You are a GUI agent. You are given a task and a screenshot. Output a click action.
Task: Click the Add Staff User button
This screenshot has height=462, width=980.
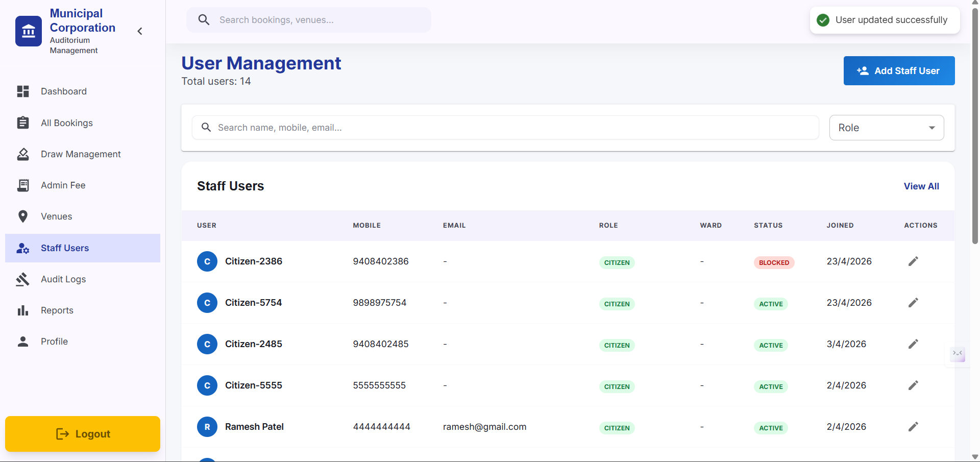(x=899, y=71)
